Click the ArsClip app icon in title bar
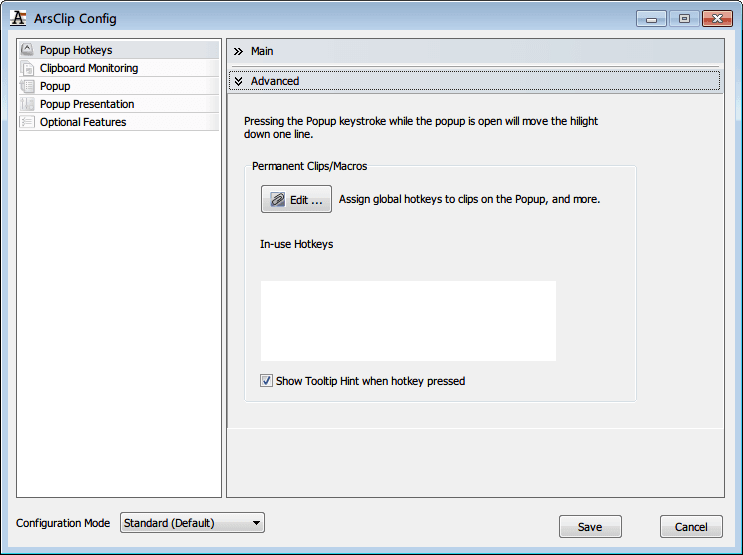 (18, 18)
